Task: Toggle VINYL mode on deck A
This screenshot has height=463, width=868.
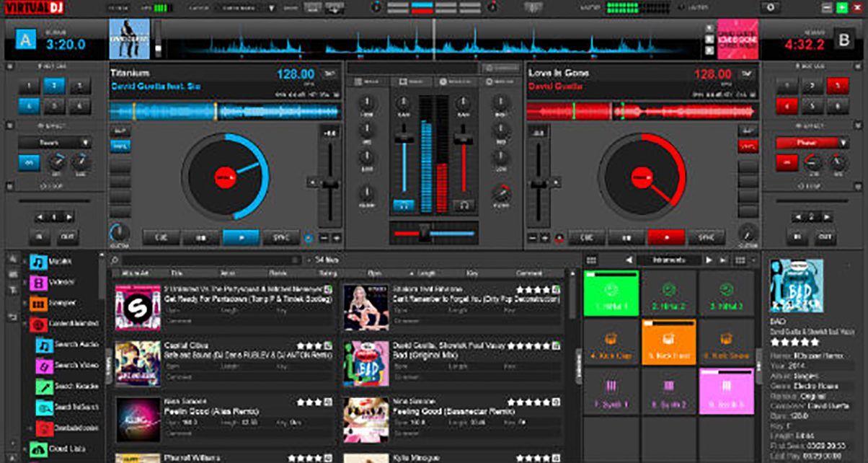Action: [120, 146]
